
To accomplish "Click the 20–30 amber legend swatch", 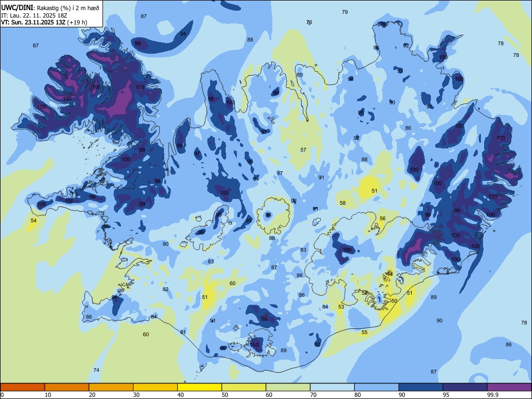I will point(111,387).
